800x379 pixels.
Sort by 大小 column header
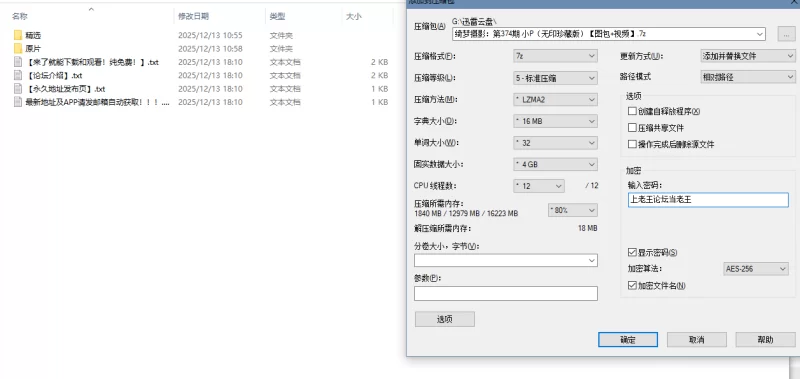click(x=354, y=16)
